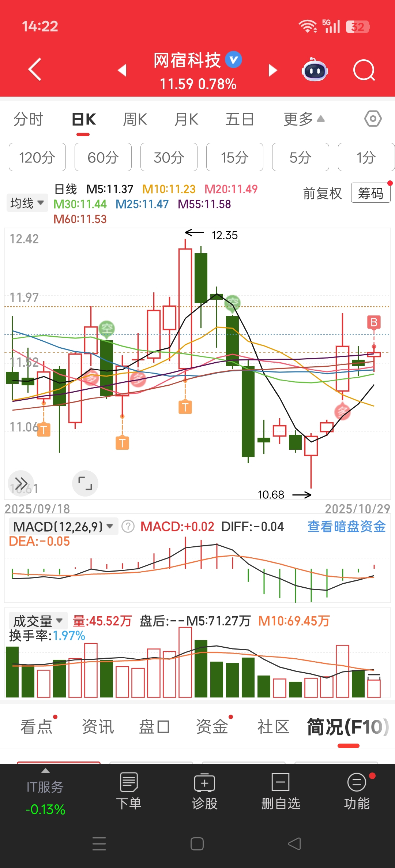Screen dimensions: 395x868
Task: Tap the M20:11.49 moving average value
Action: click(x=231, y=189)
